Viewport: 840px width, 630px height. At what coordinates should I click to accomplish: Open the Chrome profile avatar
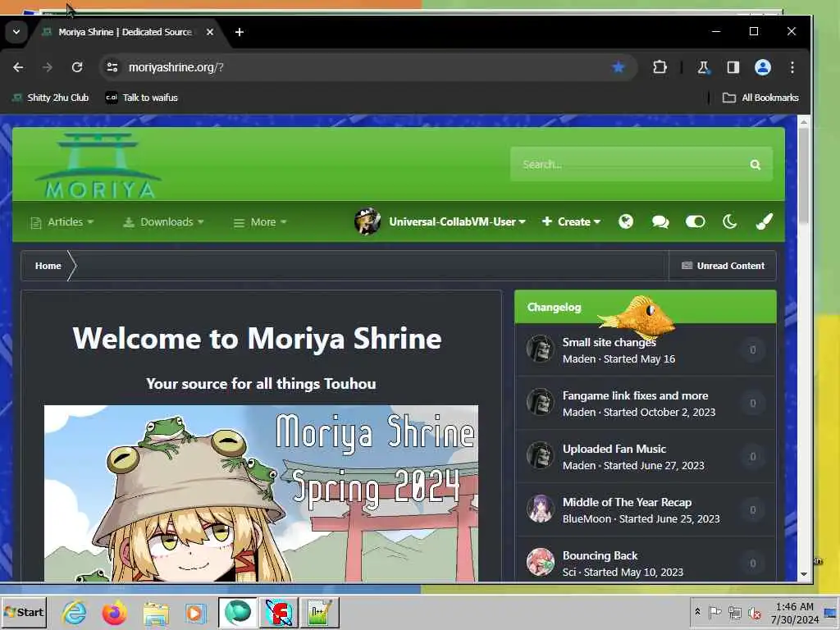[763, 67]
